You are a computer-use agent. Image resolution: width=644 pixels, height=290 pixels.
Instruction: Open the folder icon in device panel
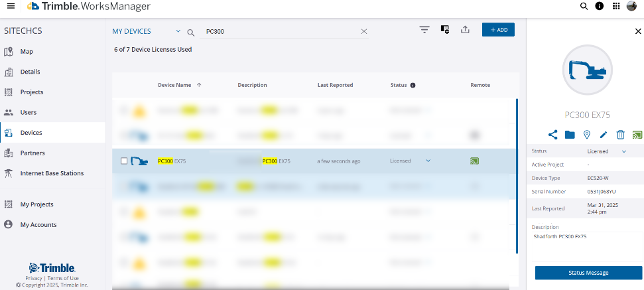(570, 134)
